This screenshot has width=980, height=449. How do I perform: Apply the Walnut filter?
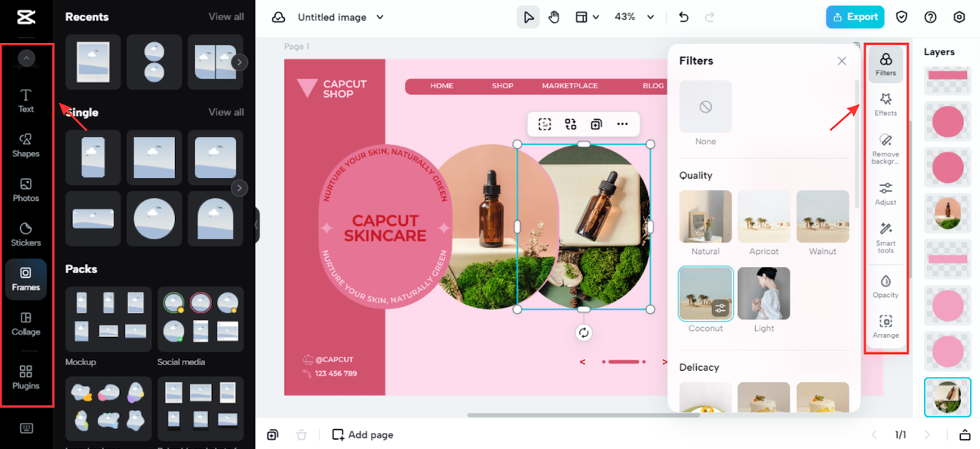(823, 216)
